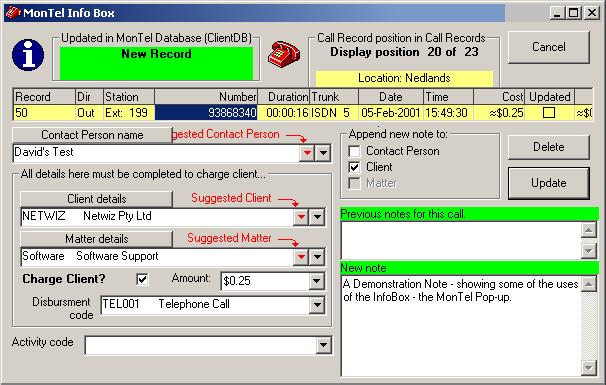Open the Matter details dropdown list
The width and height of the screenshot is (606, 385).
click(x=317, y=257)
